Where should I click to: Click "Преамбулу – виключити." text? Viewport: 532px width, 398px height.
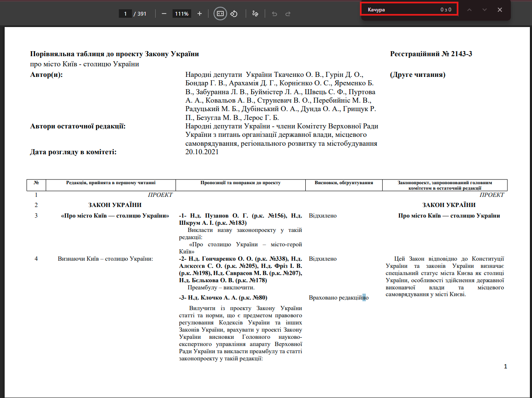pos(221,288)
